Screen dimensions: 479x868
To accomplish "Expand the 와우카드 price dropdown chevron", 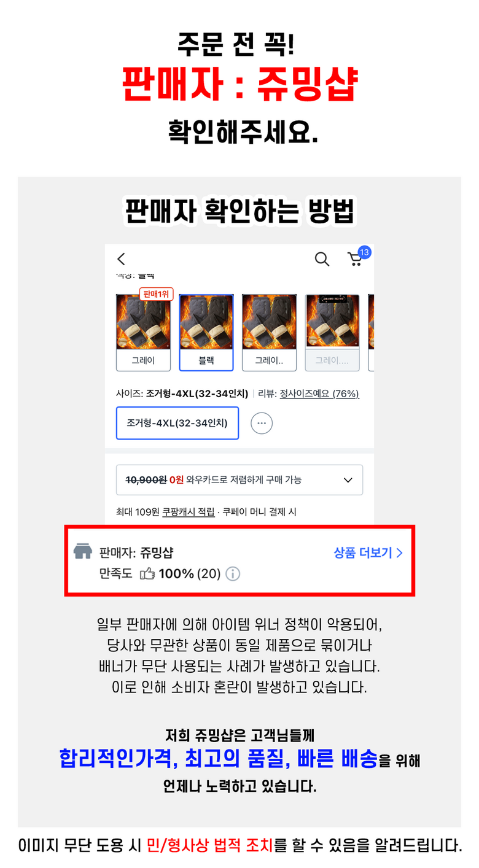I will tap(348, 480).
